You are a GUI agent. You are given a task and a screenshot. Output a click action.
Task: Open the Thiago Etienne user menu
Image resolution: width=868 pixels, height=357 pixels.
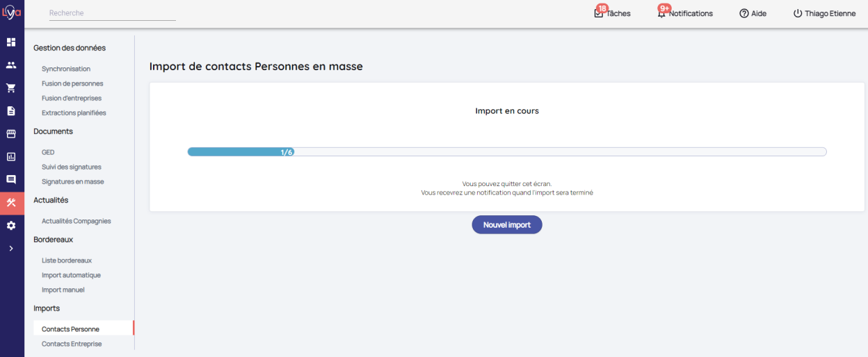click(824, 13)
